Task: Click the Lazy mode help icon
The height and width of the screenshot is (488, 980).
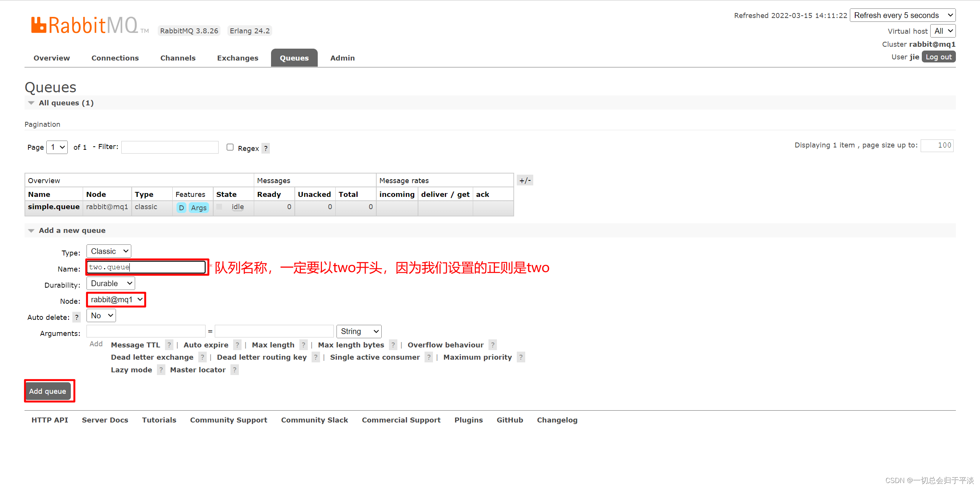Action: pyautogui.click(x=161, y=370)
